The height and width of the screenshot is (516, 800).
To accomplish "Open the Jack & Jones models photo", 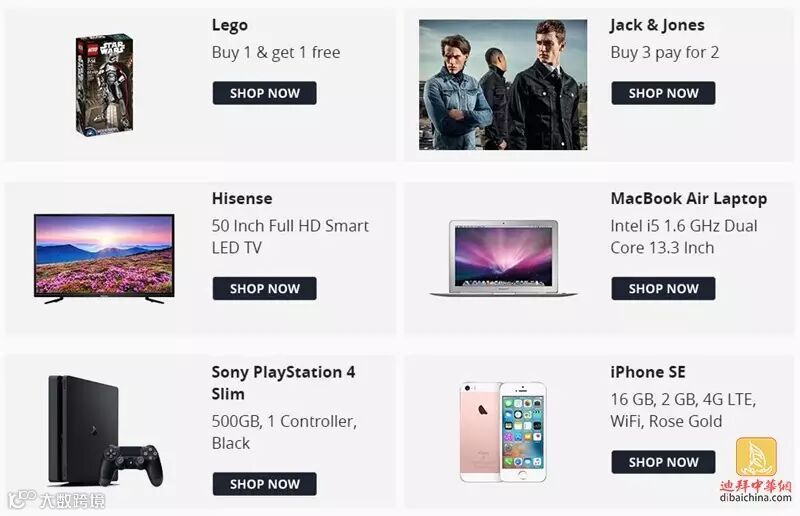I will coord(503,85).
